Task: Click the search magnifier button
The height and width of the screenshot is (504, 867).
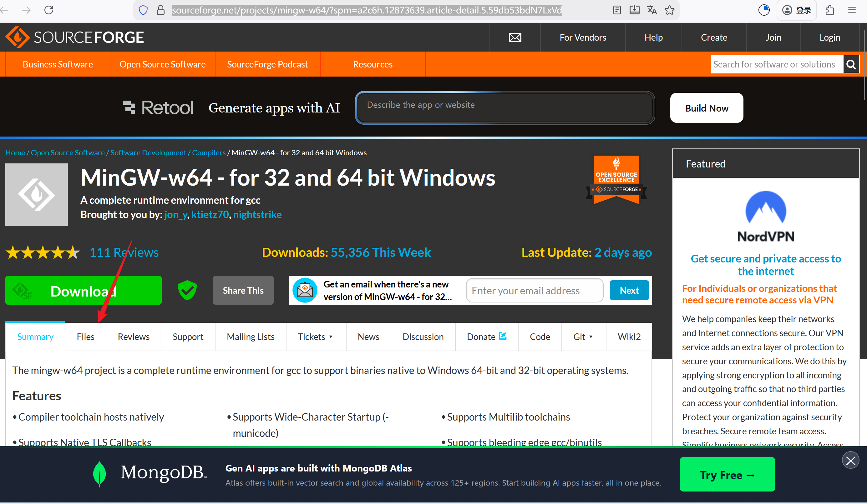Action: [851, 64]
